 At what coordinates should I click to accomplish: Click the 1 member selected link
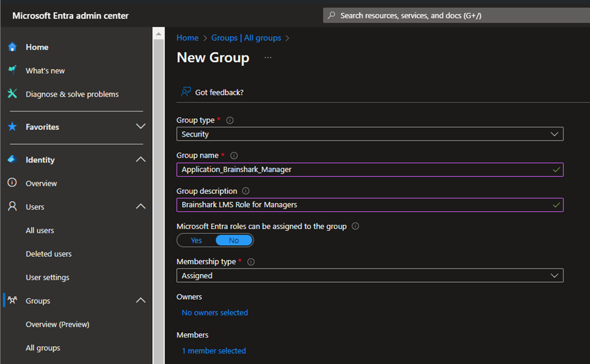[x=214, y=351]
